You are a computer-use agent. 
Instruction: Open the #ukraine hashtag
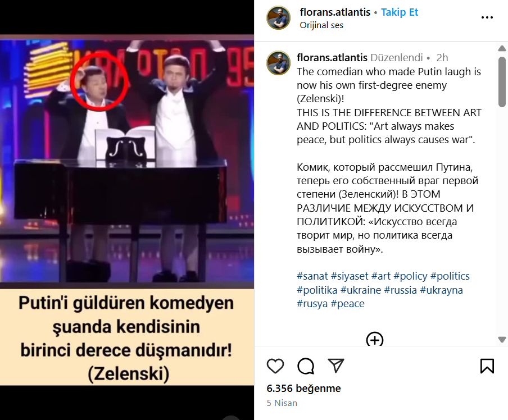(361, 290)
